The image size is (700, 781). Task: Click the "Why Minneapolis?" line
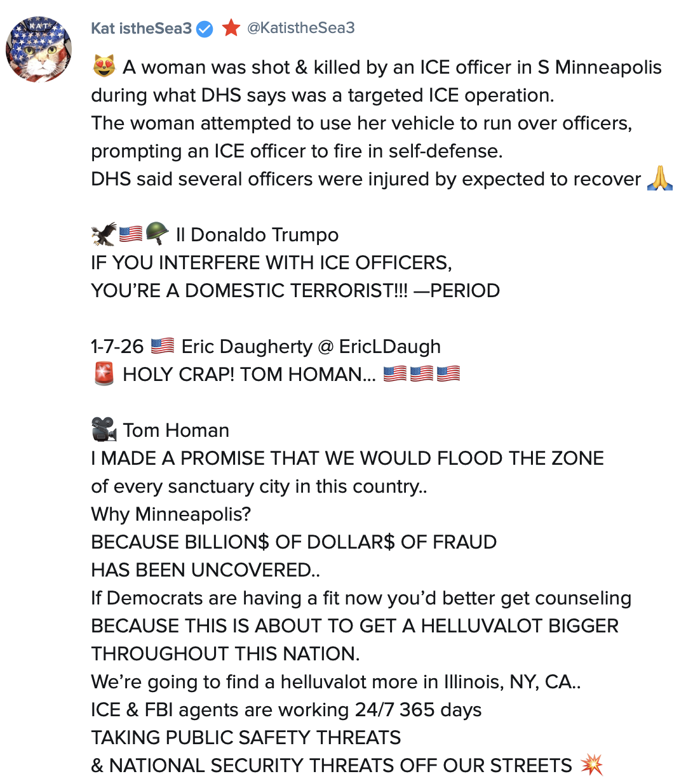[x=171, y=514]
